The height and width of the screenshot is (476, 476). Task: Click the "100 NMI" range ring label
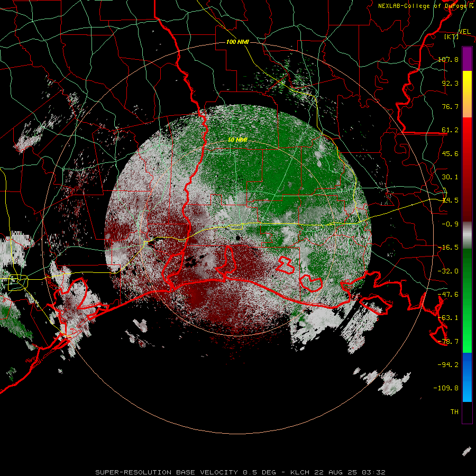pyautogui.click(x=237, y=42)
